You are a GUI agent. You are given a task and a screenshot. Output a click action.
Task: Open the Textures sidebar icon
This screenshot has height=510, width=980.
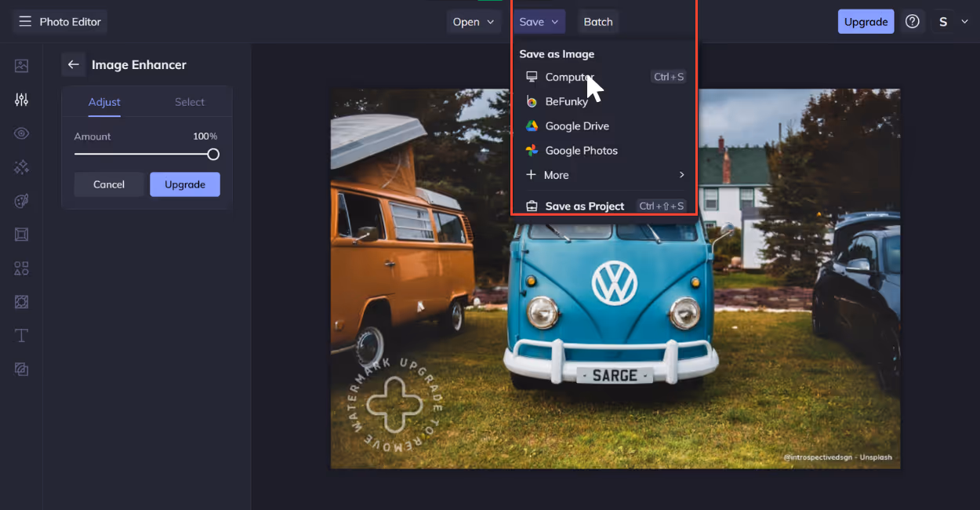pos(21,370)
